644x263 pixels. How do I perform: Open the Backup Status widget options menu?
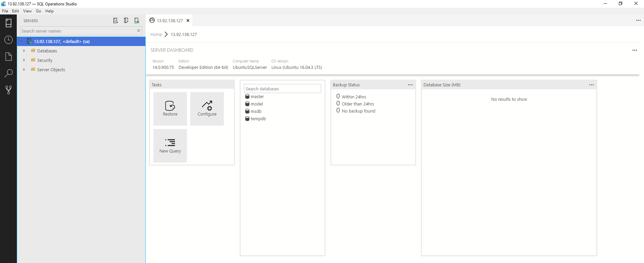410,85
